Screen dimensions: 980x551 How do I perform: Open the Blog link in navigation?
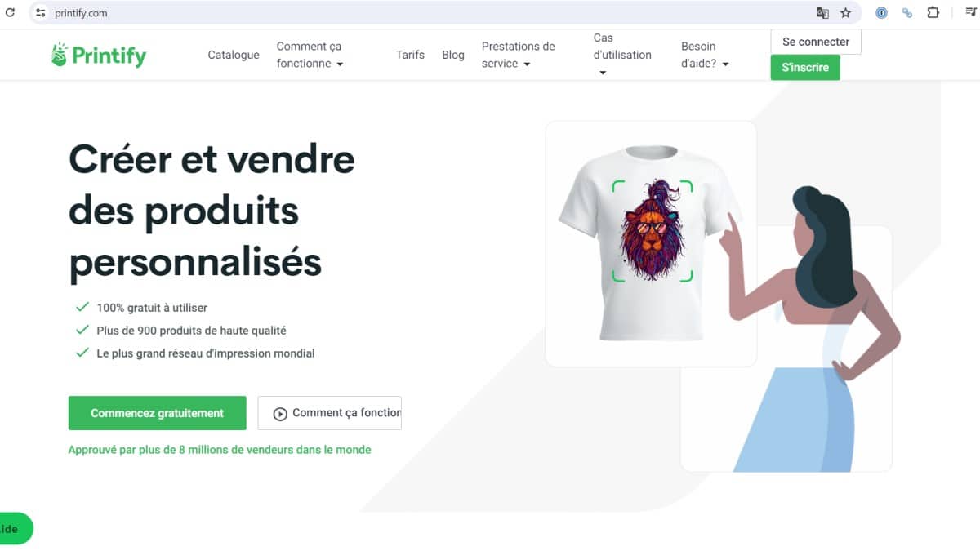point(453,55)
